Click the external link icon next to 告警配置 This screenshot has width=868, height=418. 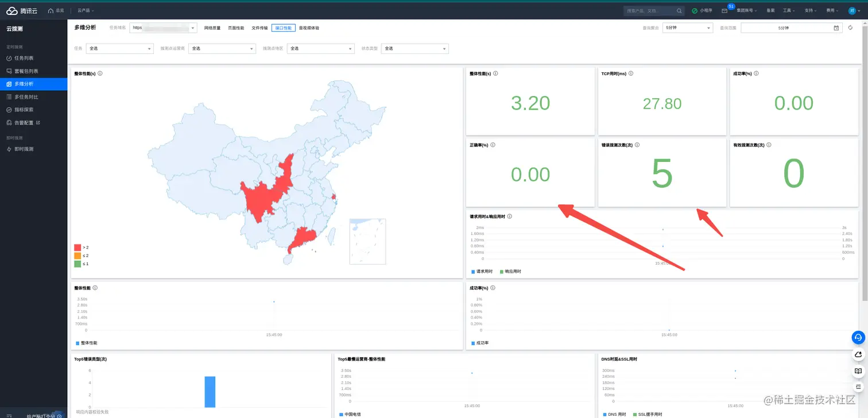38,122
